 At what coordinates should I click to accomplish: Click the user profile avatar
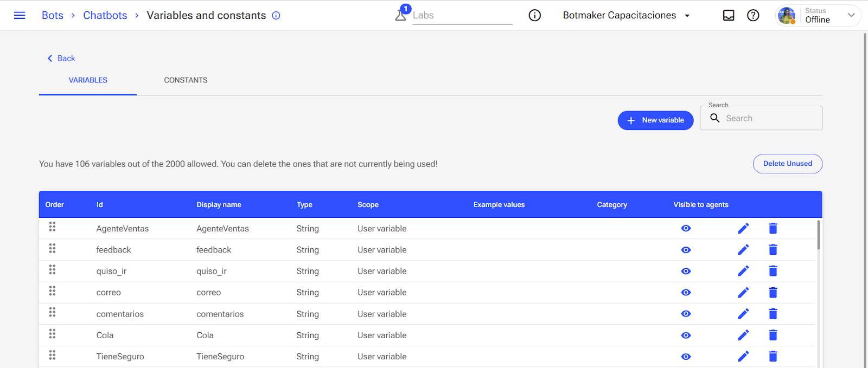pos(787,15)
